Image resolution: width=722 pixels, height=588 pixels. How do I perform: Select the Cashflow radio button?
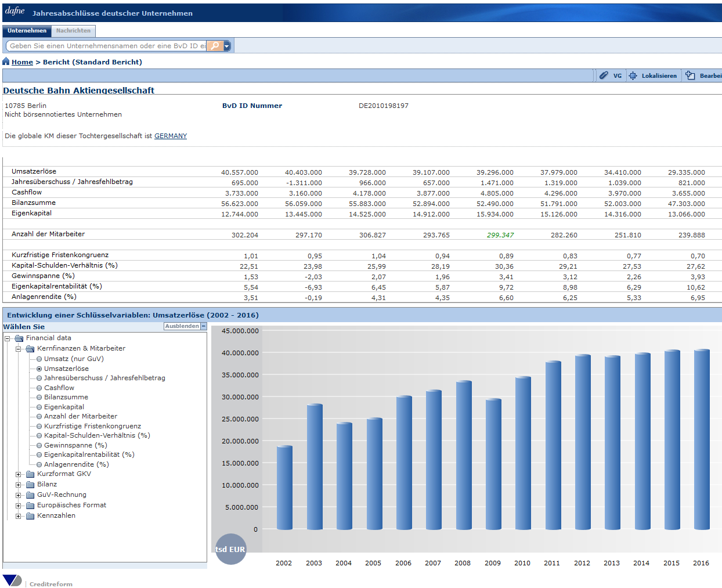point(39,388)
